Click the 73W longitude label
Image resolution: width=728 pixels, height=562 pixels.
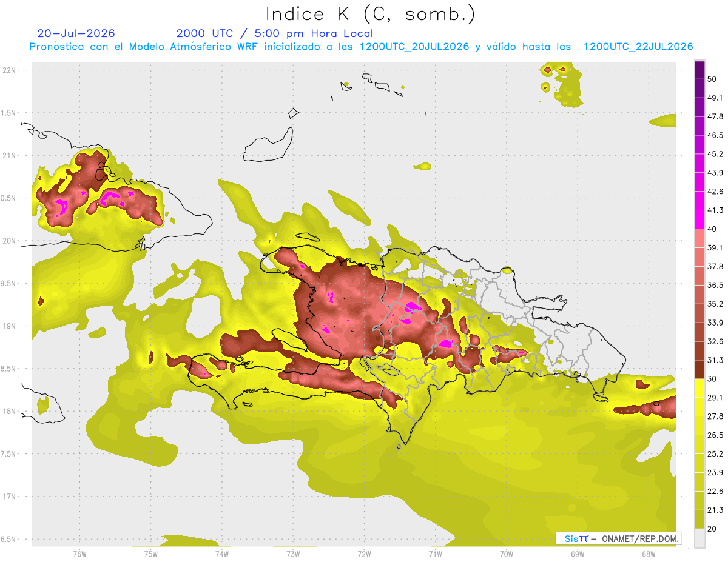(x=293, y=554)
